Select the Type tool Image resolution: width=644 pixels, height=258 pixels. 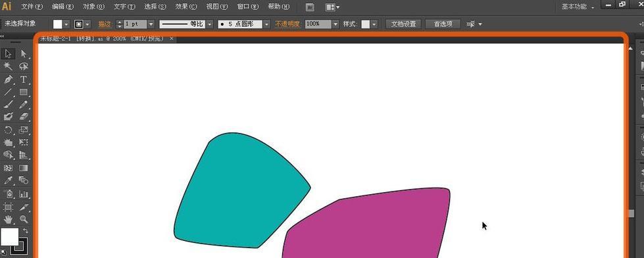[x=24, y=79]
